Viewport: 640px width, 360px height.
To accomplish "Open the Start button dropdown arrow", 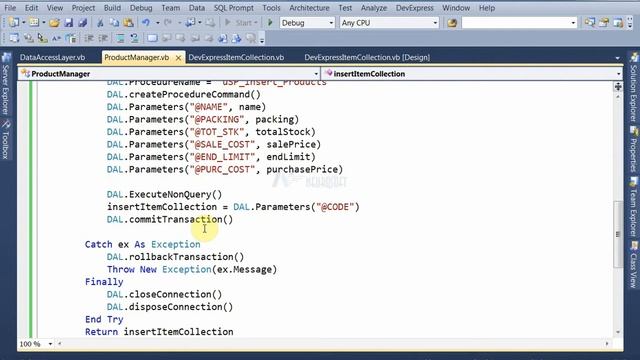I will [x=256, y=23].
